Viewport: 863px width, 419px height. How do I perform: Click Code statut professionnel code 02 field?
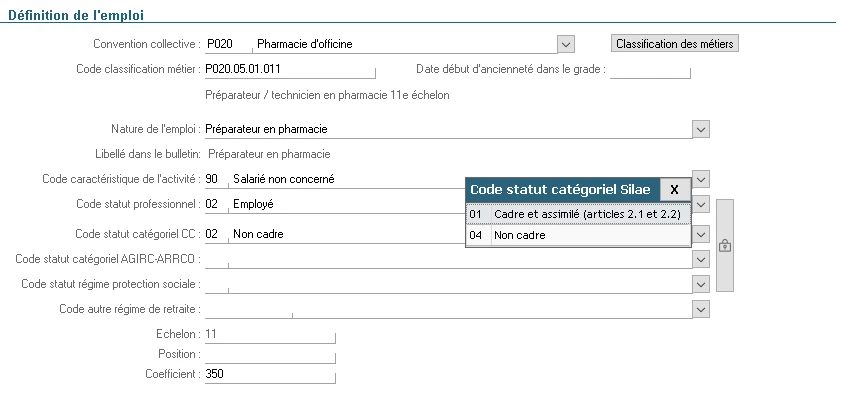click(215, 204)
